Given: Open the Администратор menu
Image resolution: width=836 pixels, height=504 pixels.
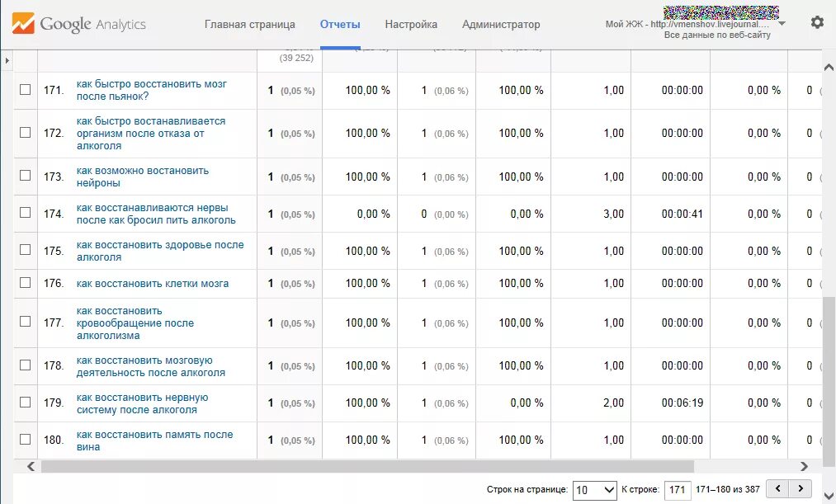Looking at the screenshot, I should [501, 24].
